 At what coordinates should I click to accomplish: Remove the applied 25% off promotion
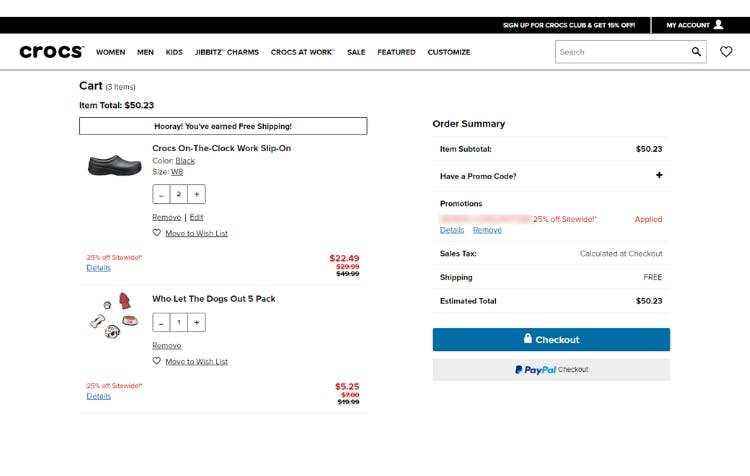click(x=487, y=230)
